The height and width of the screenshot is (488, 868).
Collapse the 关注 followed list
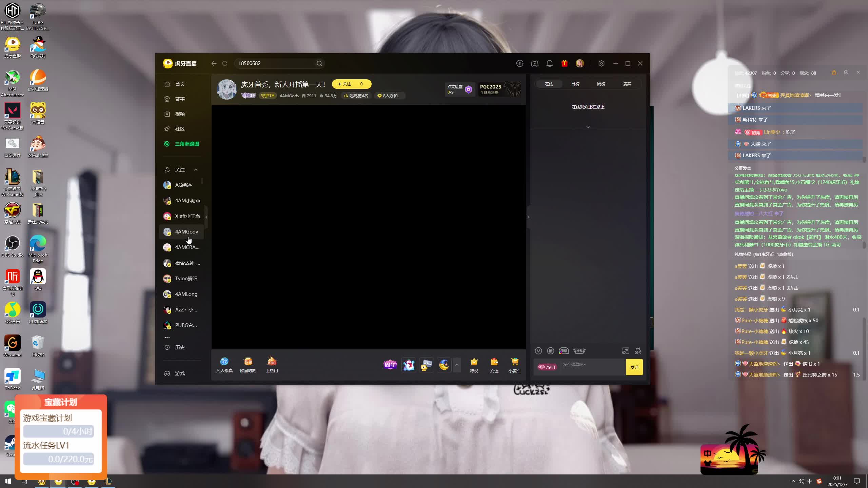(x=196, y=170)
